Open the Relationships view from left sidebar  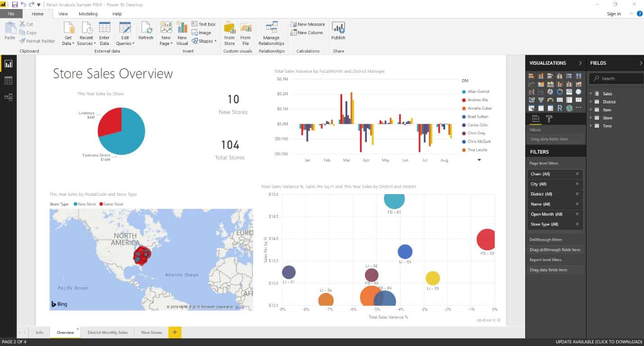[8, 97]
